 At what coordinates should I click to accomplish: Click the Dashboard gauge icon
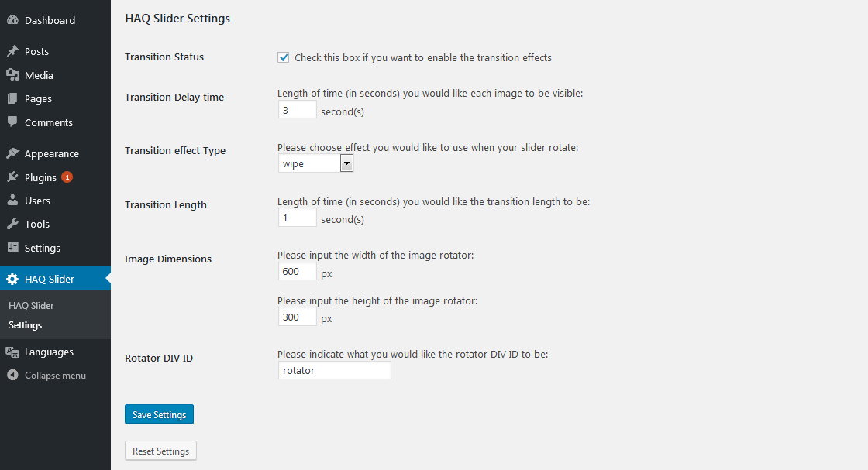[12, 20]
